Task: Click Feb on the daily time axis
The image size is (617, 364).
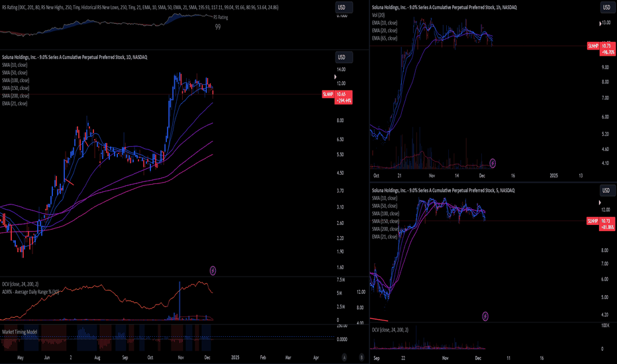Action: point(263,357)
